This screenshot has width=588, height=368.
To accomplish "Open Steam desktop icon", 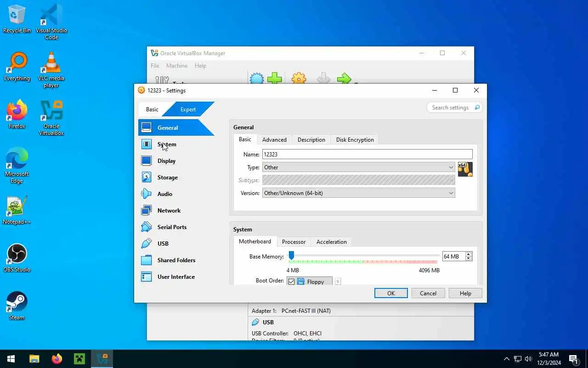I will (17, 306).
